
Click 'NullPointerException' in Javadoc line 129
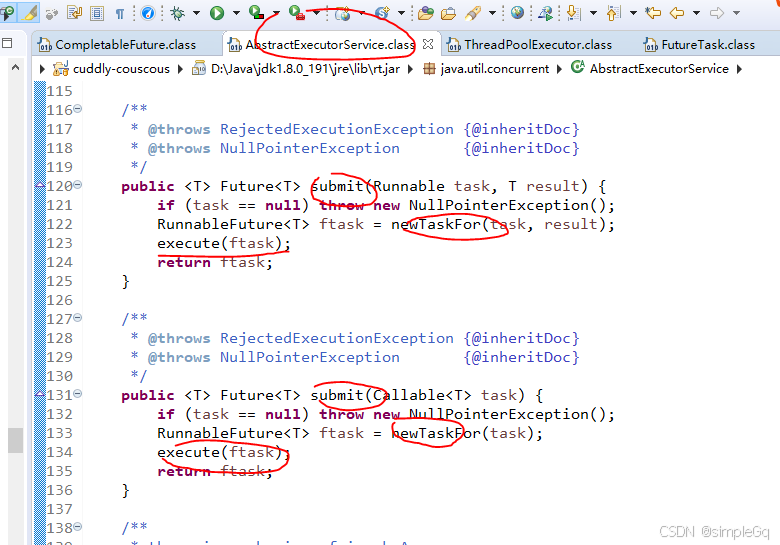pos(309,357)
